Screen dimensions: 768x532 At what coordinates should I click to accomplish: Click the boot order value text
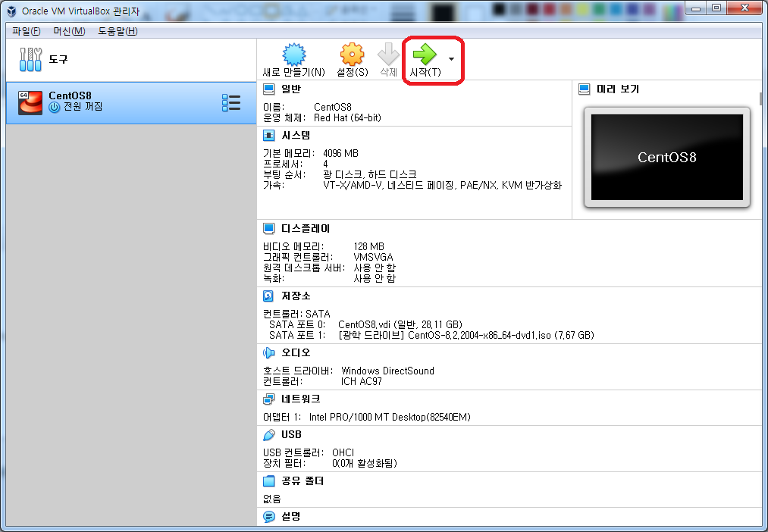coord(370,174)
